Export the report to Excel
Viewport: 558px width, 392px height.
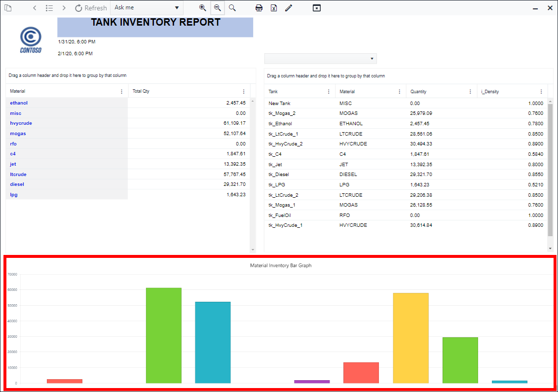pyautogui.click(x=274, y=8)
